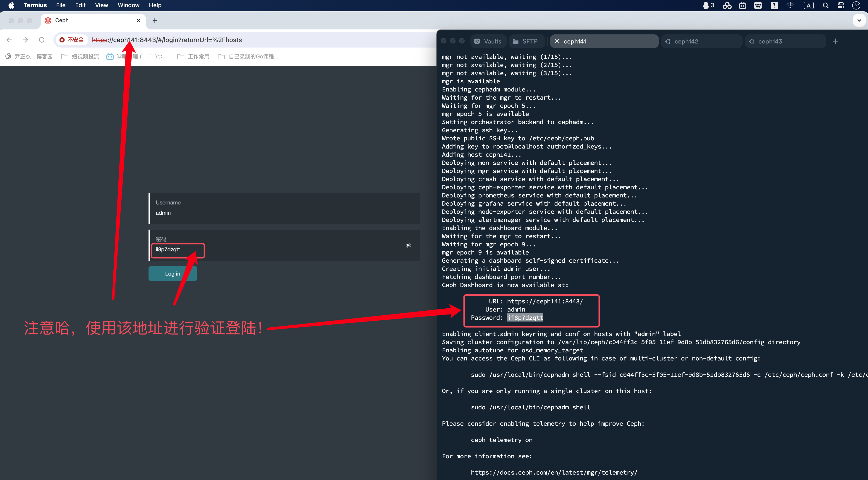
Task: Open macOS Control Center
Action: [840, 5]
